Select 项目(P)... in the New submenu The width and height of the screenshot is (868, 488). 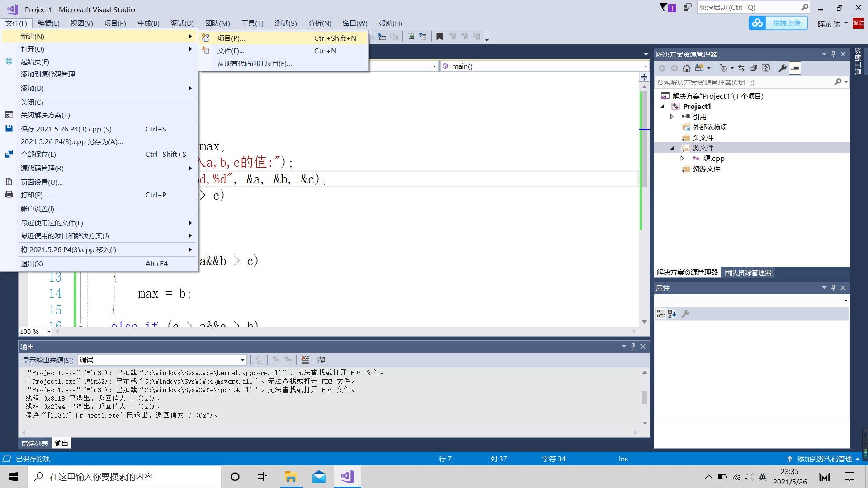tap(231, 38)
